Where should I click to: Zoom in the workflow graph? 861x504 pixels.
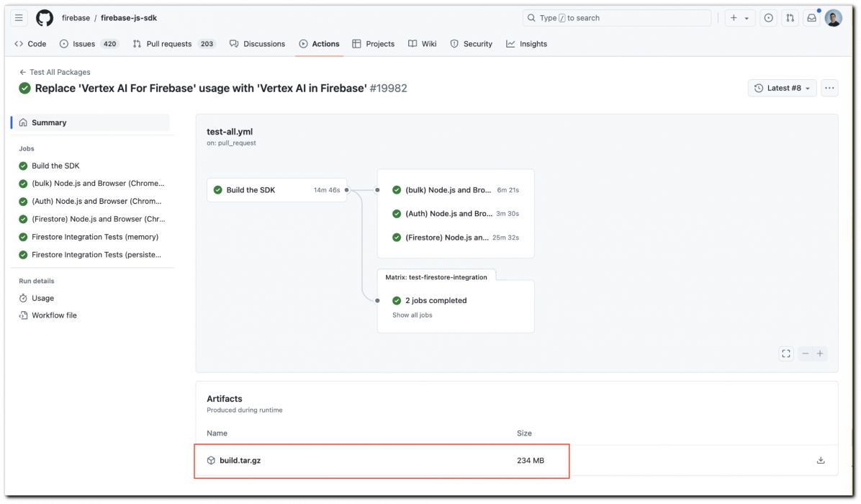pyautogui.click(x=820, y=354)
